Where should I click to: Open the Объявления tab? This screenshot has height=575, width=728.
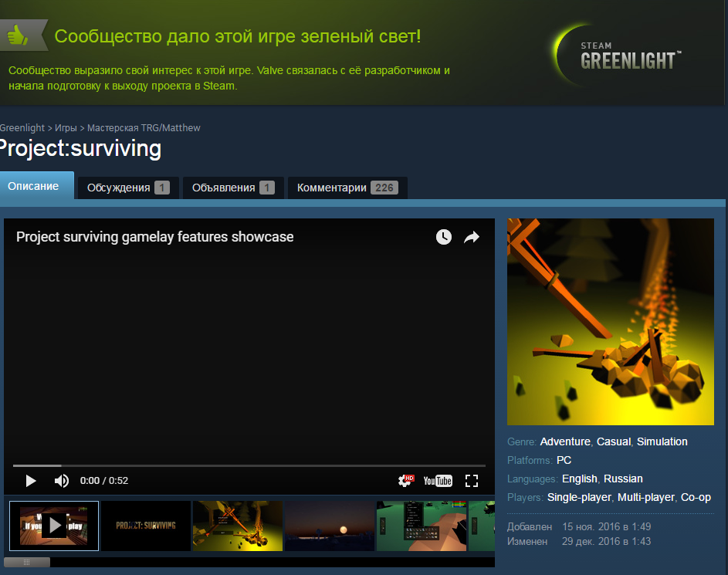233,188
